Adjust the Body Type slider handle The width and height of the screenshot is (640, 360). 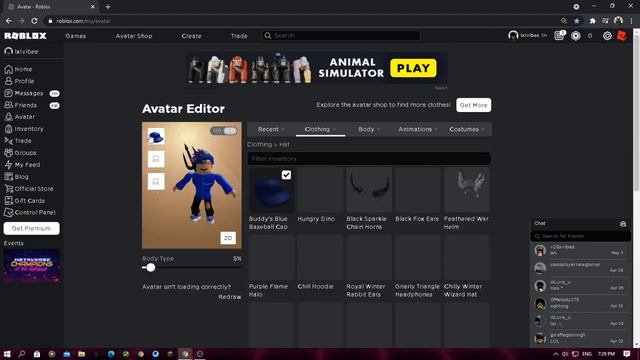[x=151, y=268]
